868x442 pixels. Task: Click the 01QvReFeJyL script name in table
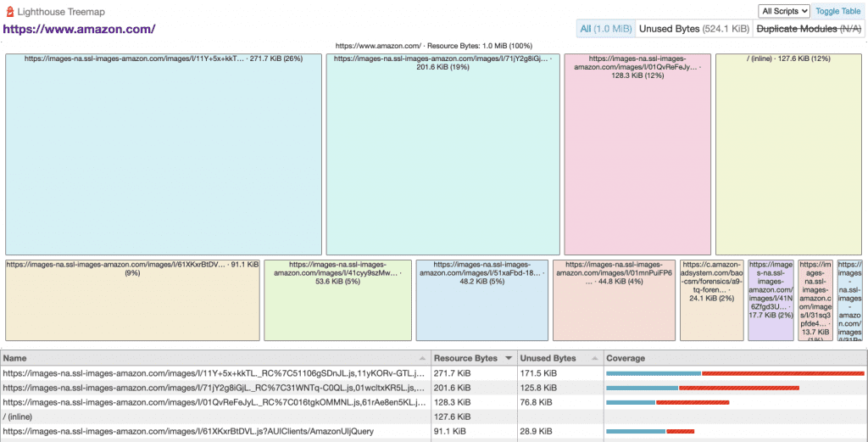pyautogui.click(x=214, y=402)
